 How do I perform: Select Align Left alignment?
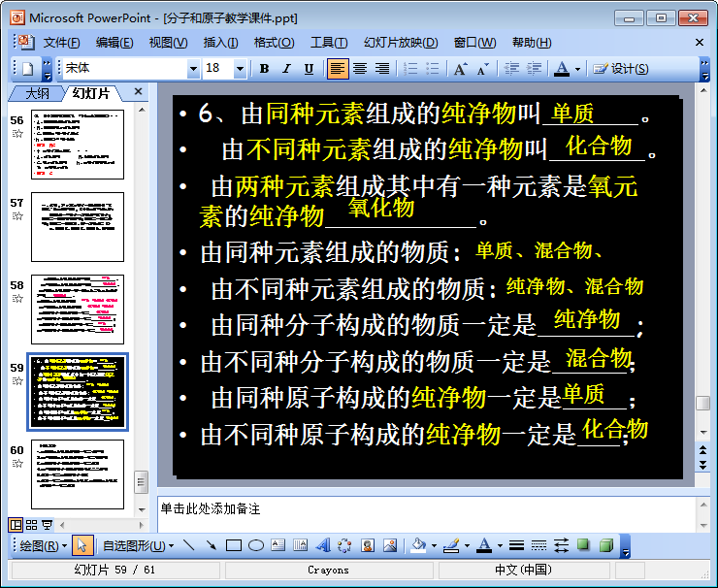coord(338,69)
